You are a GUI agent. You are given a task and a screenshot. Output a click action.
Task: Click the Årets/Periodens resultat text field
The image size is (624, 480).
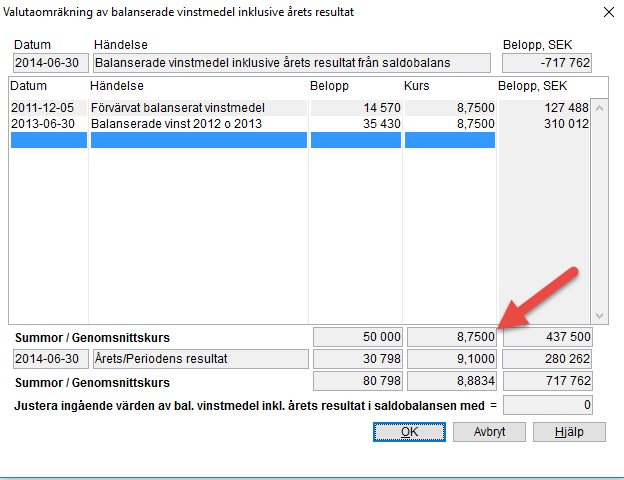pyautogui.click(x=200, y=359)
